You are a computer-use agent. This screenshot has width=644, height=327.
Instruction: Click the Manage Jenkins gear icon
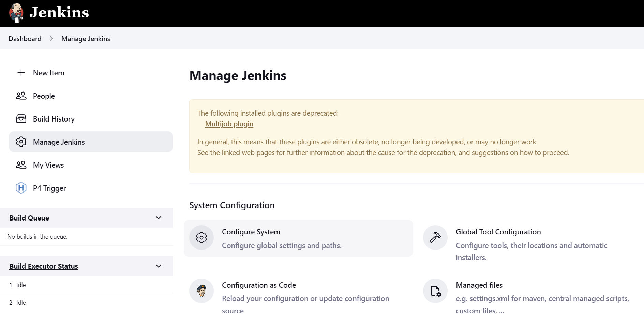(21, 142)
